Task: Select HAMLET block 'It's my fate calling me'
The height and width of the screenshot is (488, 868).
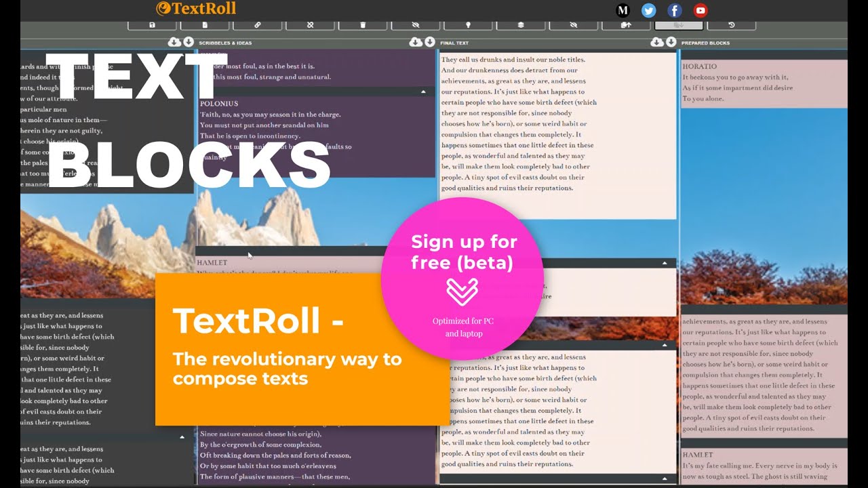Action: coord(764,468)
